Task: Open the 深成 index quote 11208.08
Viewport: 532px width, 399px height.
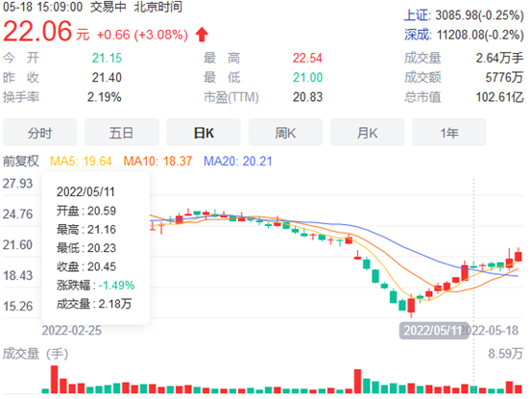Action: pyautogui.click(x=464, y=35)
